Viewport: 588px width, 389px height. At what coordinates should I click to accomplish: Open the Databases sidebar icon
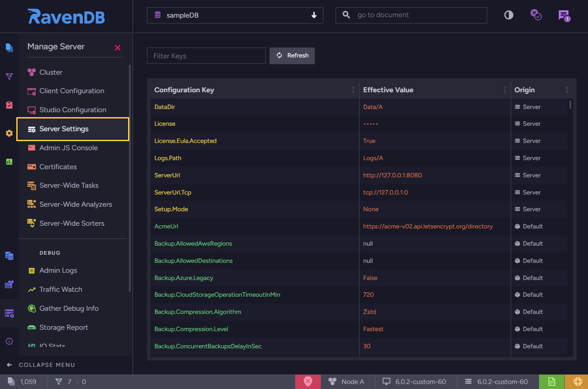[x=9, y=256]
